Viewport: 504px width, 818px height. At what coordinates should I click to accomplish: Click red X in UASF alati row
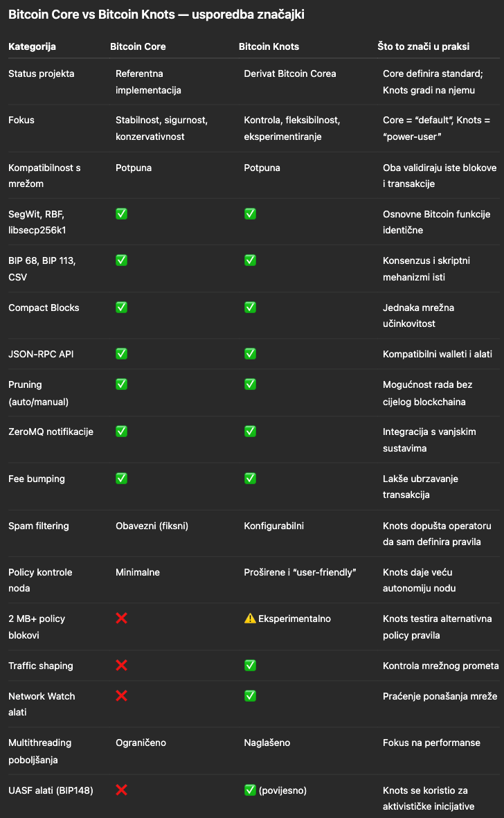[121, 790]
